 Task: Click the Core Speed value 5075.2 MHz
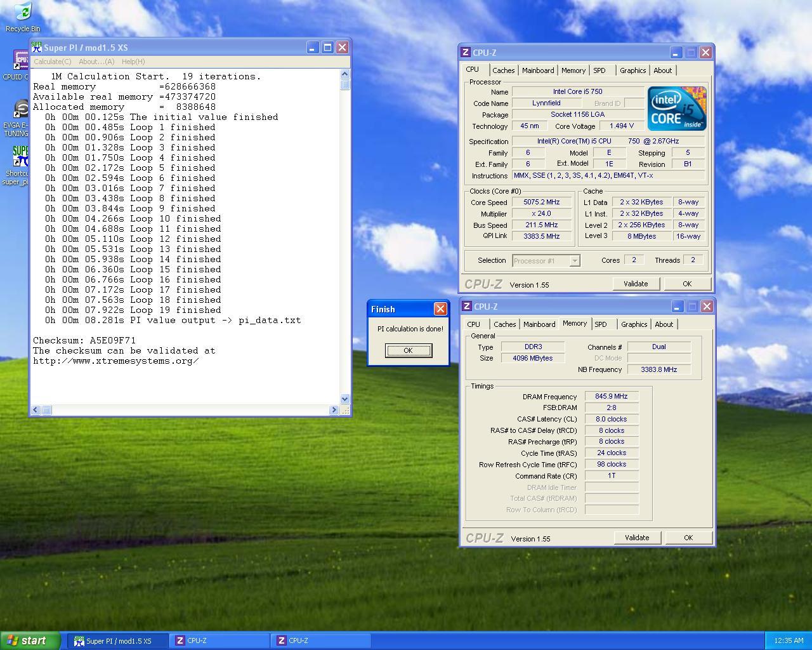[x=542, y=202]
